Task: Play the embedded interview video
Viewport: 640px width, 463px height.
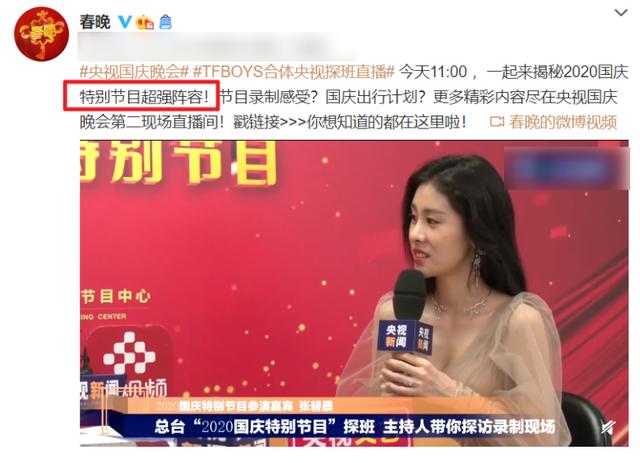Action: tap(354, 293)
